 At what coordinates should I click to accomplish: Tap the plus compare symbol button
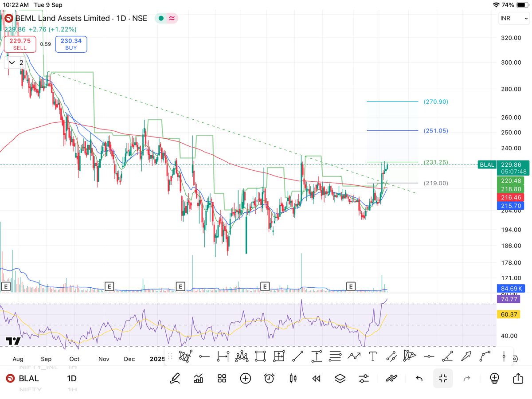pyautogui.click(x=246, y=378)
